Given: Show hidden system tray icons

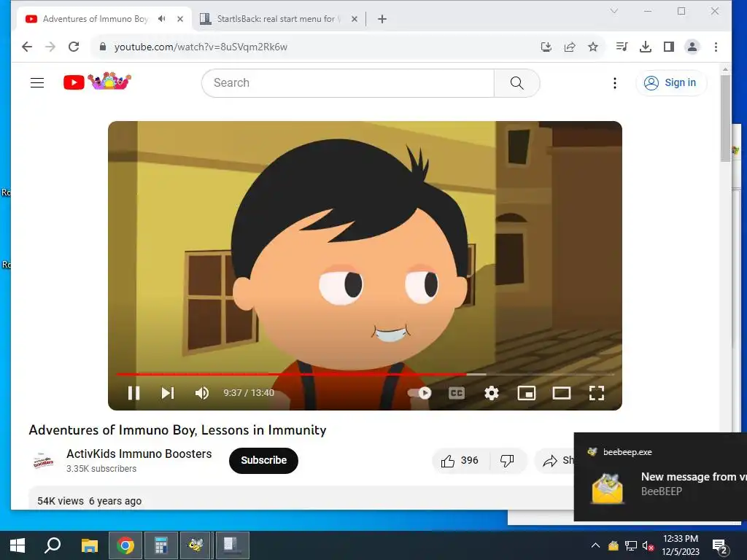Looking at the screenshot, I should point(595,545).
